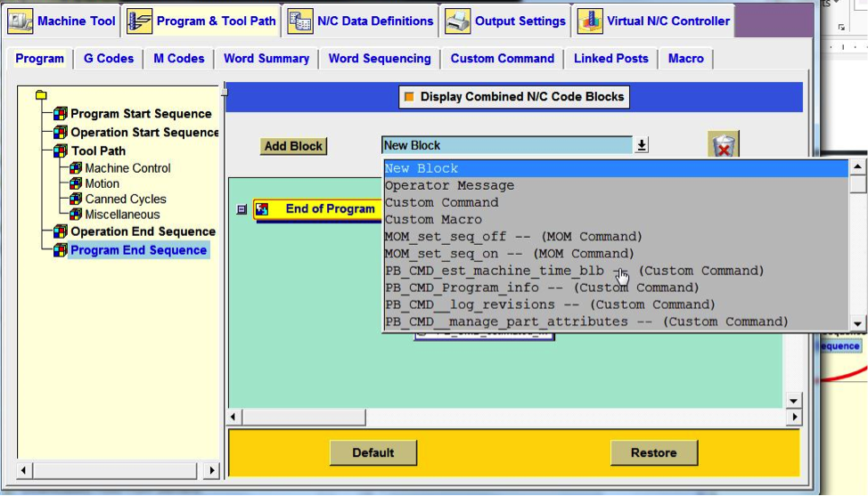Viewport: 868px width, 496px height.
Task: Click dropdown list scroll down arrow
Action: pos(857,325)
